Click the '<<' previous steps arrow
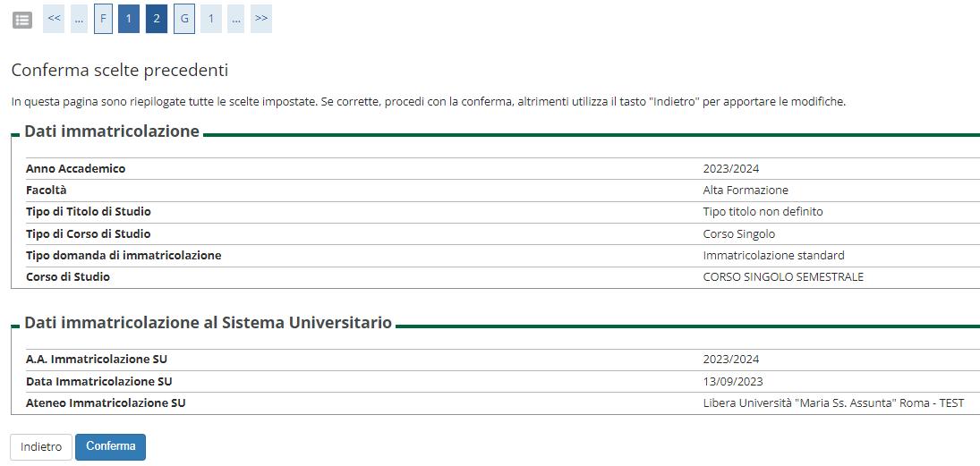Viewport: 980px width, 466px height. tap(54, 19)
